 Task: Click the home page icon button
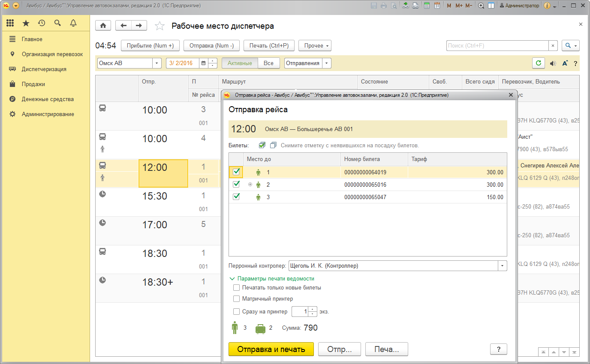103,26
